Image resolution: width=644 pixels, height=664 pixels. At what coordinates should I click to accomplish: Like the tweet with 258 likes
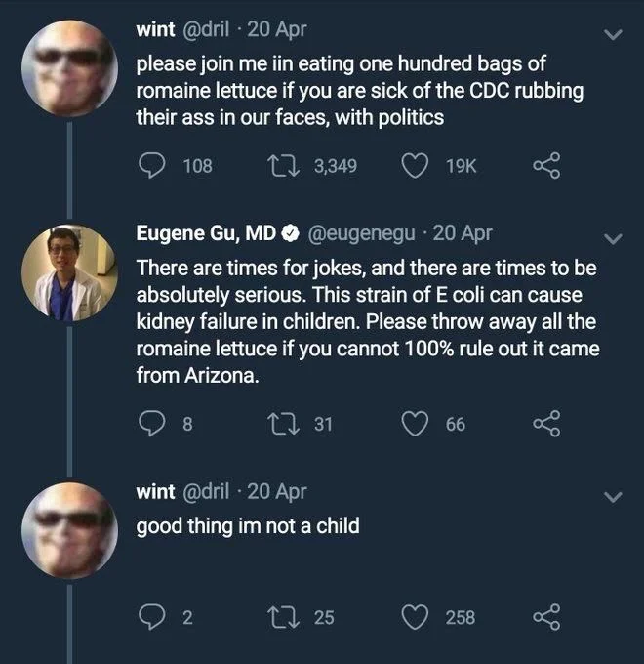(416, 616)
